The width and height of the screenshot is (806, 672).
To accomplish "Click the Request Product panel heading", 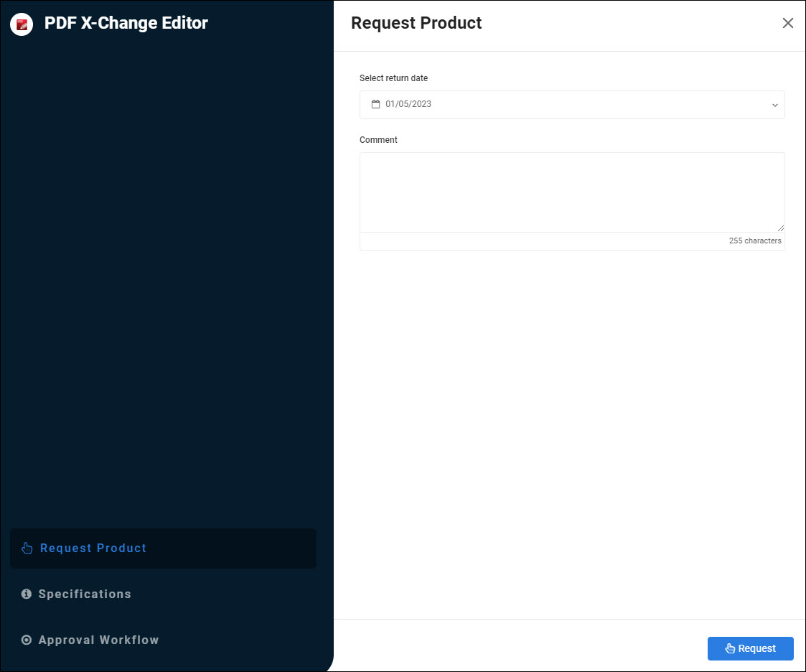I will point(416,23).
